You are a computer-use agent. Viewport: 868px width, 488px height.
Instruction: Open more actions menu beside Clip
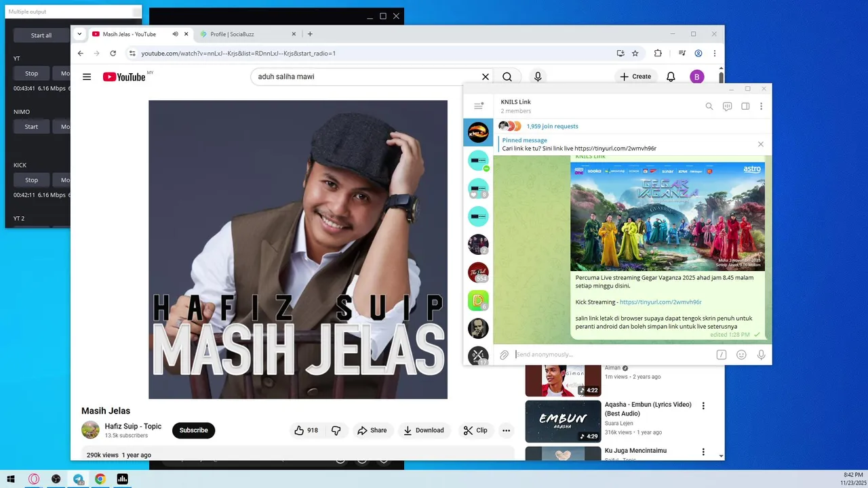click(x=506, y=430)
